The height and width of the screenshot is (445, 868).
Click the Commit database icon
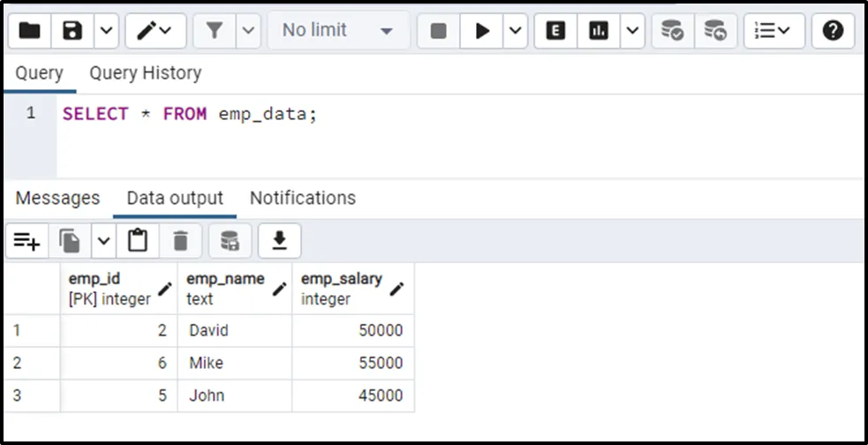pos(673,31)
